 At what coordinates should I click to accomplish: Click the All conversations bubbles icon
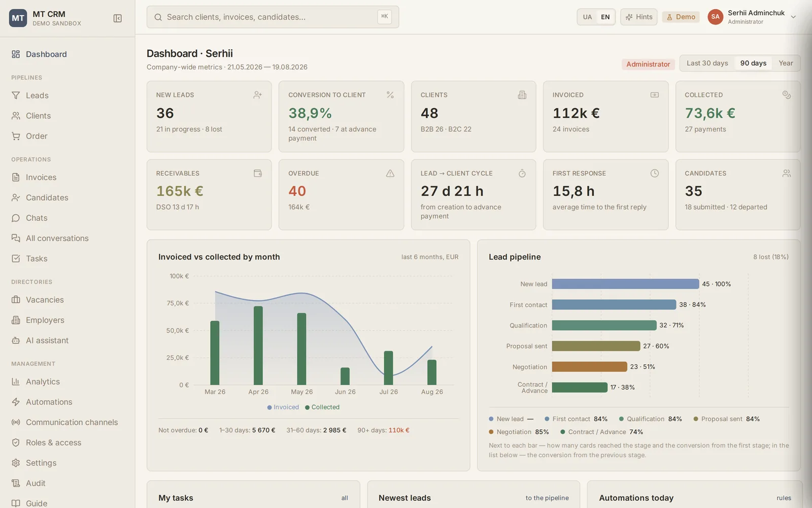point(16,238)
